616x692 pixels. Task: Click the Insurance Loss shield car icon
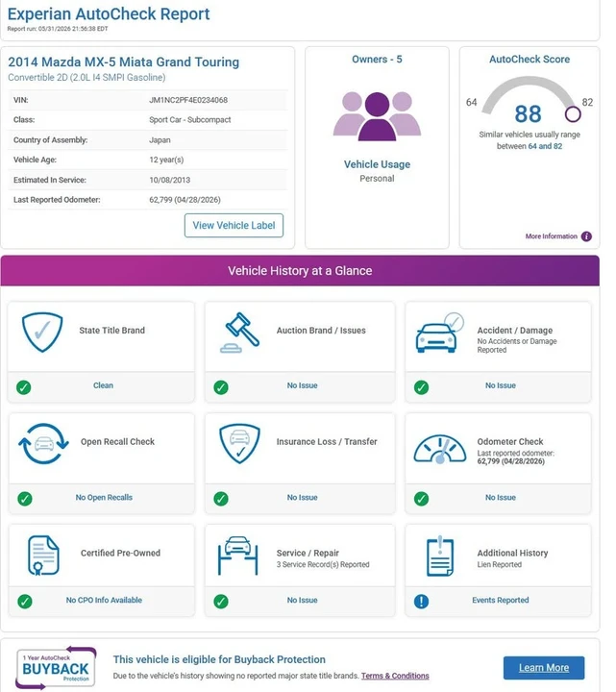239,443
